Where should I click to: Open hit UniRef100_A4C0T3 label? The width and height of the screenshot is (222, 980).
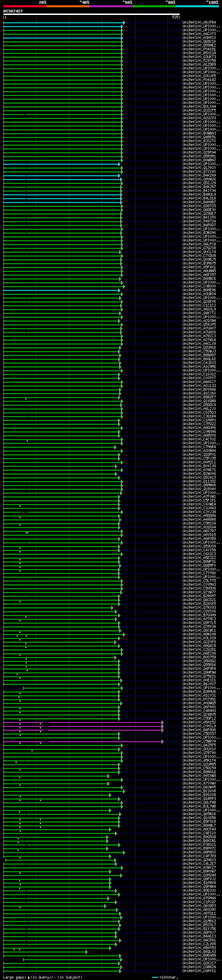(199, 34)
